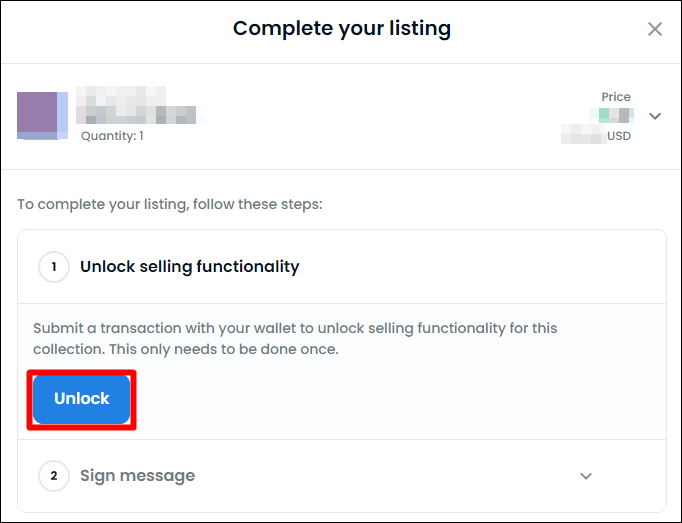This screenshot has height=523, width=682.
Task: Click the purple NFT item thumbnail
Action: 42,116
